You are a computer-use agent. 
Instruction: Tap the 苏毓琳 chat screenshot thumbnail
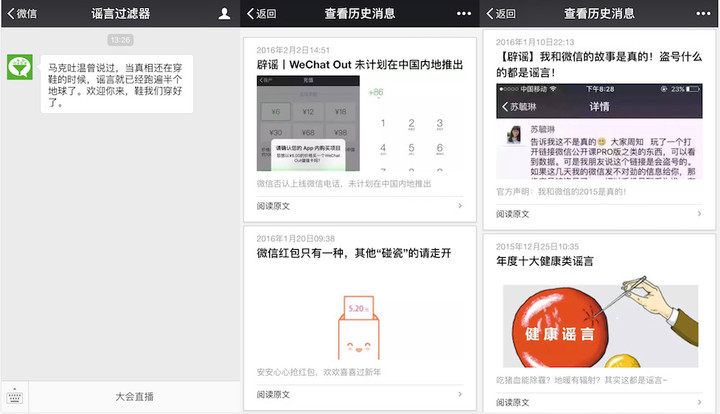[x=599, y=131]
